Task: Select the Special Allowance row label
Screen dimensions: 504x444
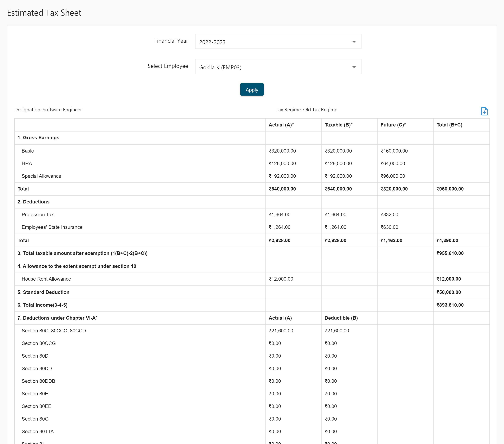Action: [41, 176]
